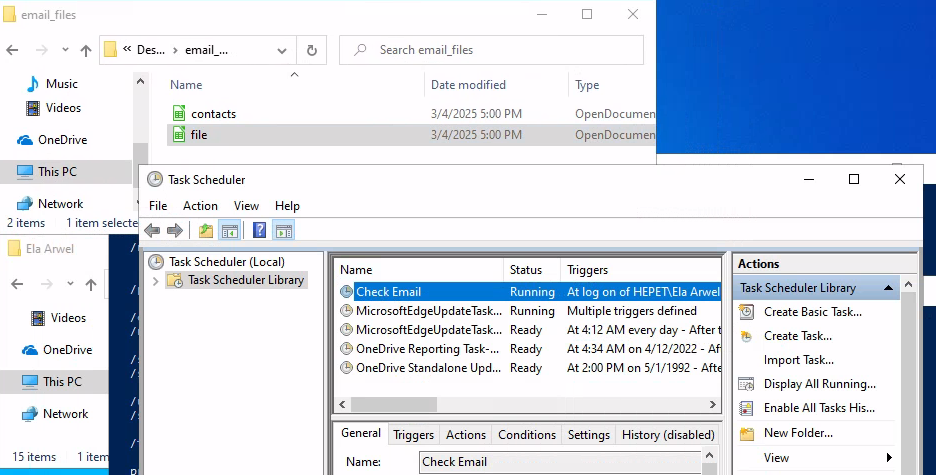936x475 pixels.
Task: Toggle the Show/Hide Console Tree toolbar icon
Action: [x=230, y=230]
